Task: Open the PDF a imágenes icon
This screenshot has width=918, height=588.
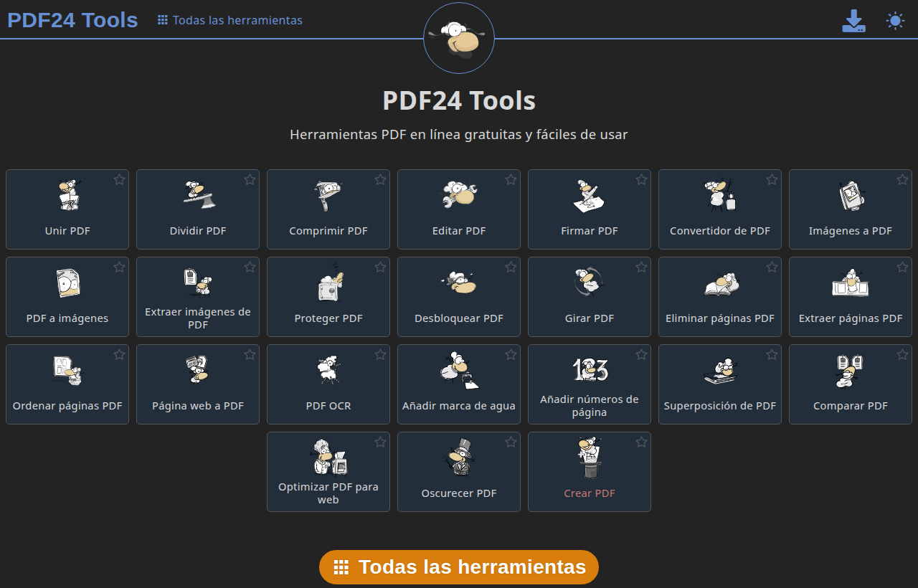Action: 67,283
